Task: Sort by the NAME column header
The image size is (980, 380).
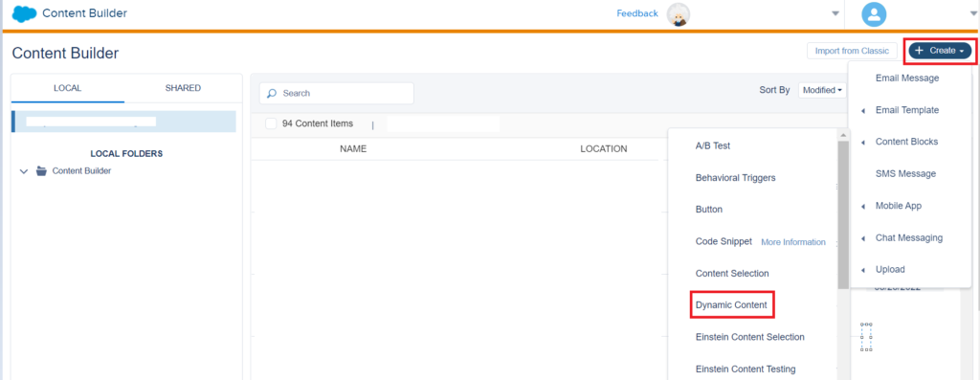Action: 353,148
